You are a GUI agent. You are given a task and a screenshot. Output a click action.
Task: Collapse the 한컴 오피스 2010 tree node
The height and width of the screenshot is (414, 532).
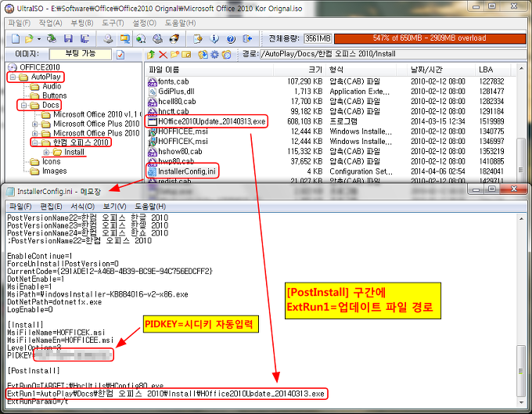point(35,142)
